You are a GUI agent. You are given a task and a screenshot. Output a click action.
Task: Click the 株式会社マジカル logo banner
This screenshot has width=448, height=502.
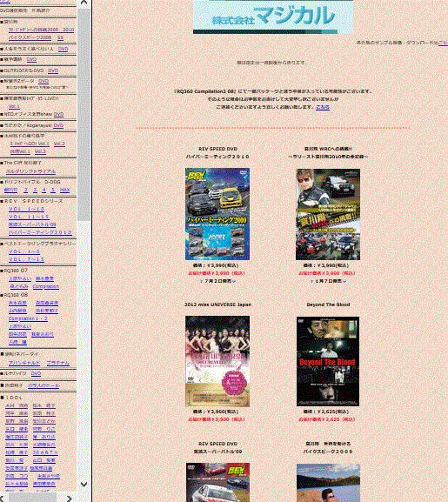[273, 17]
